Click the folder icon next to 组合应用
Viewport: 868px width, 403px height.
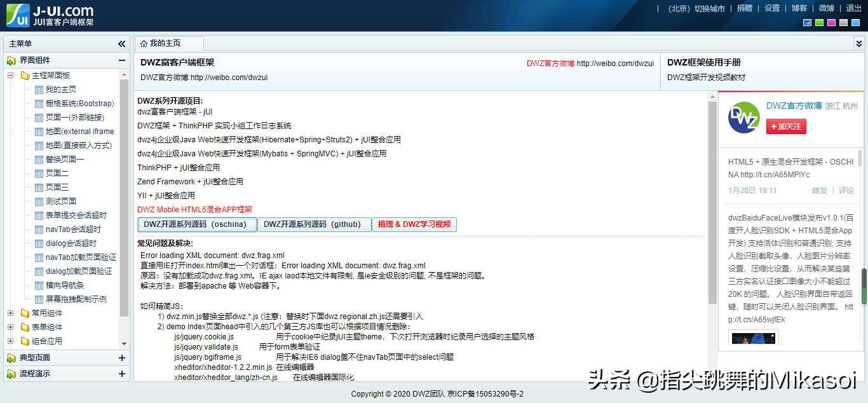(25, 341)
